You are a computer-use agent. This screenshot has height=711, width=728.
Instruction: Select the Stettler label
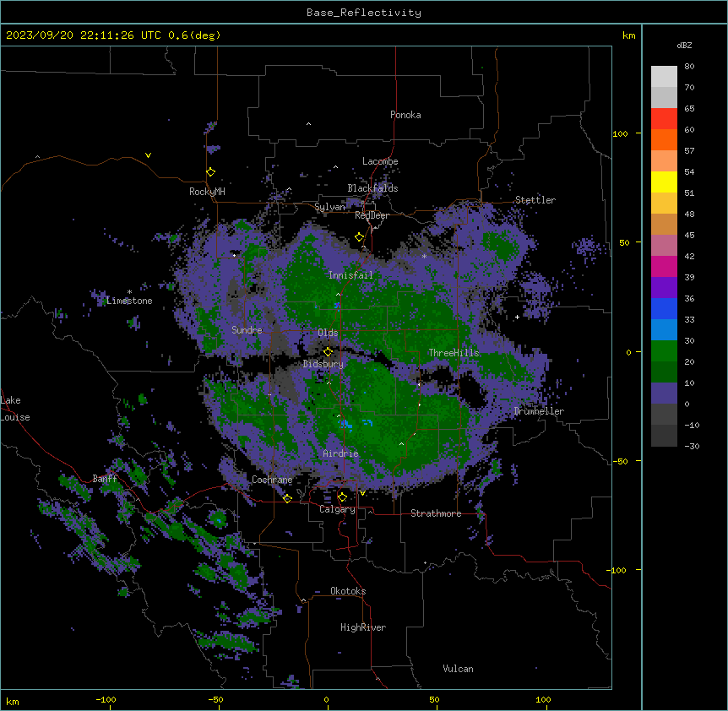click(x=535, y=200)
